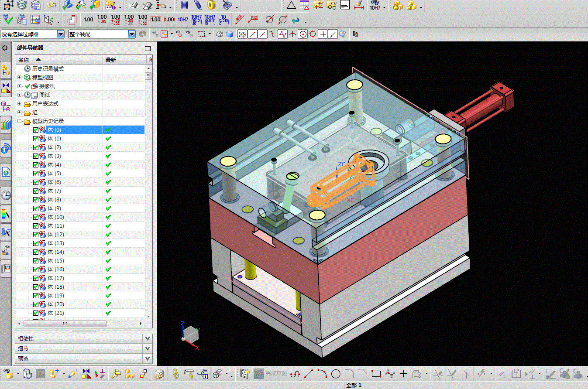Image resolution: width=588 pixels, height=389 pixels.
Task: Select 体 (3) in the model history
Action: pos(54,156)
